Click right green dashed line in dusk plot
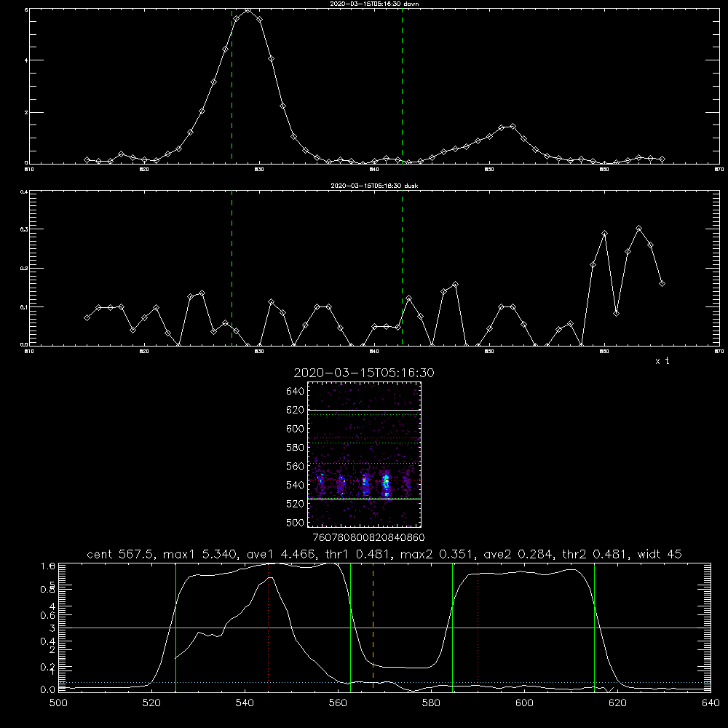This screenshot has width=728, height=728. 402,268
